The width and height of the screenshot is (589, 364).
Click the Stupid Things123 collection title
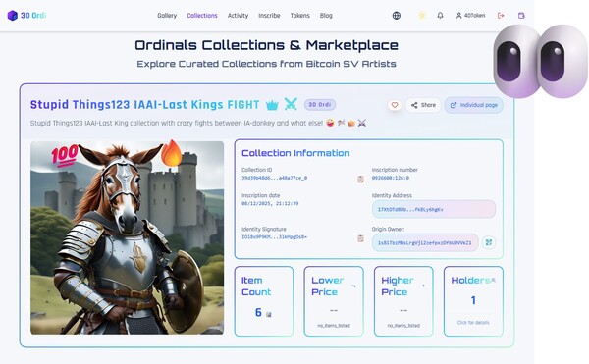[144, 105]
